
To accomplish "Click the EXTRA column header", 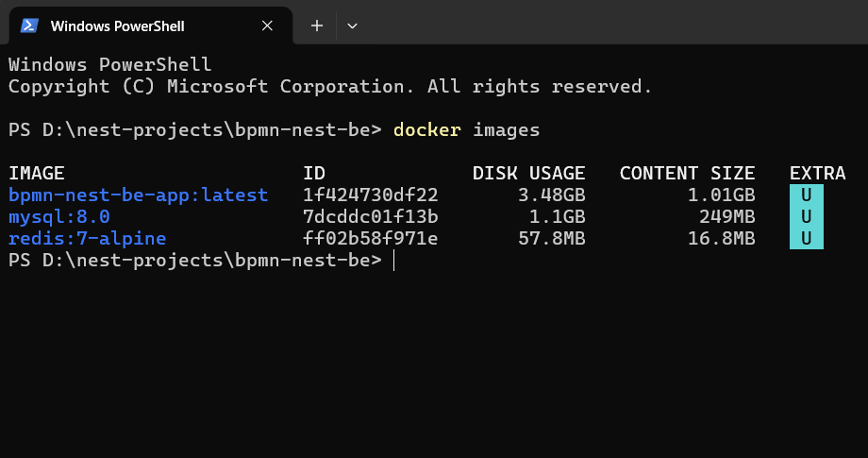I will pyautogui.click(x=818, y=174).
